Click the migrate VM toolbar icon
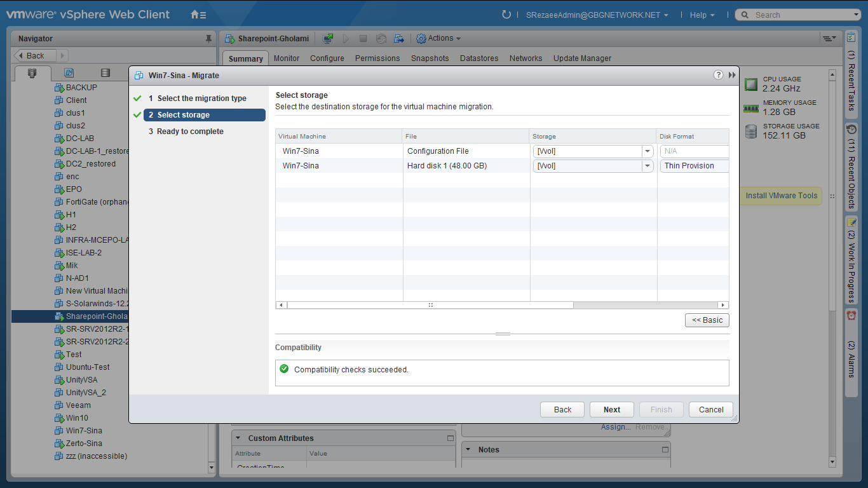868x488 pixels. (399, 39)
